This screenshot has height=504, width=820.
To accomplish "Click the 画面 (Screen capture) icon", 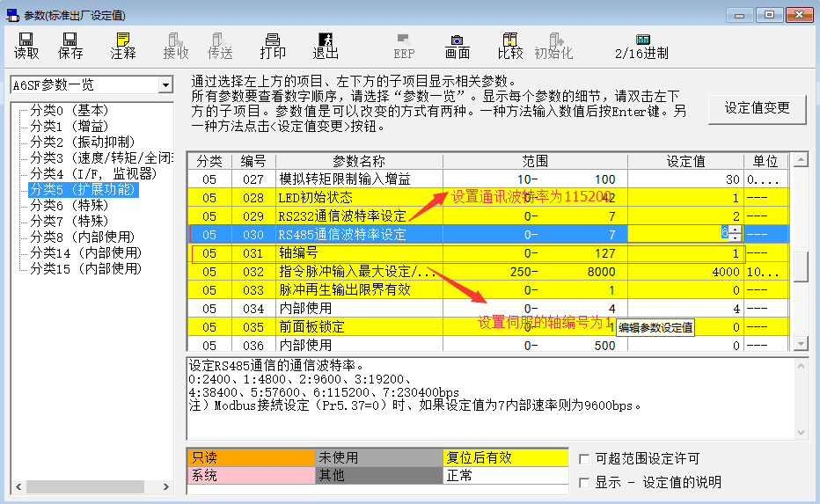I will tap(457, 46).
